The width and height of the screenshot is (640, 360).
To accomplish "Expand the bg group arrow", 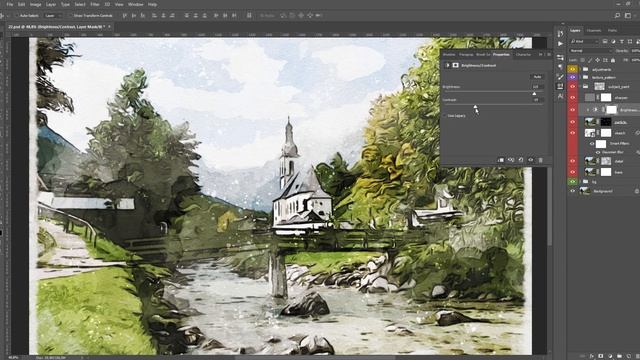I will [580, 181].
